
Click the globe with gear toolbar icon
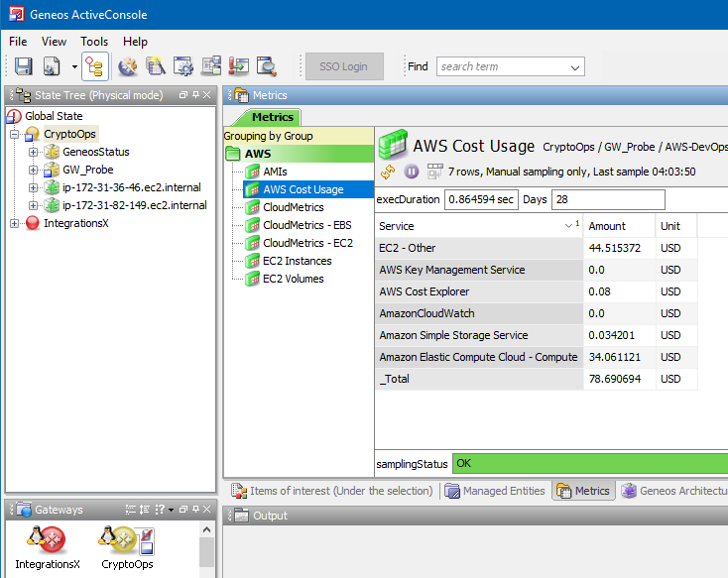click(x=128, y=66)
